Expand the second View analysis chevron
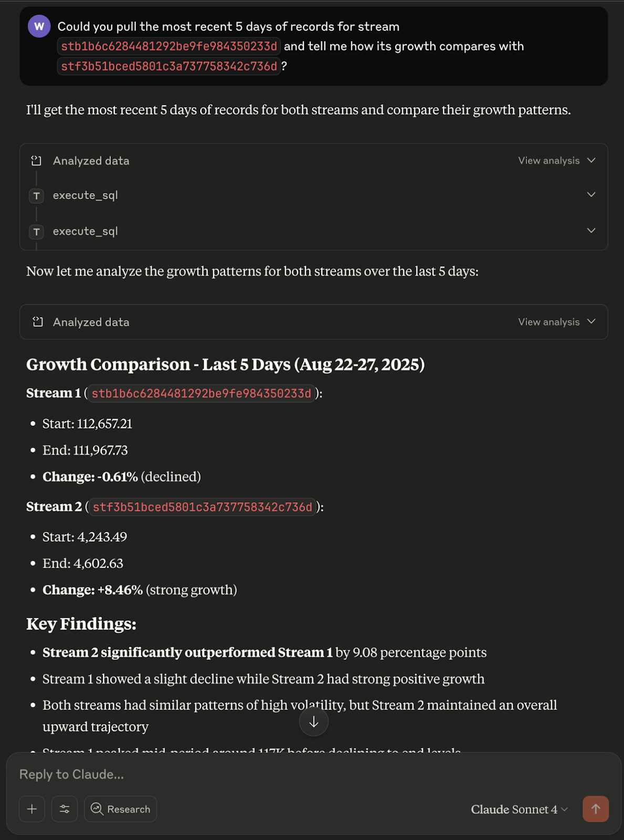The width and height of the screenshot is (624, 840). [x=591, y=321]
